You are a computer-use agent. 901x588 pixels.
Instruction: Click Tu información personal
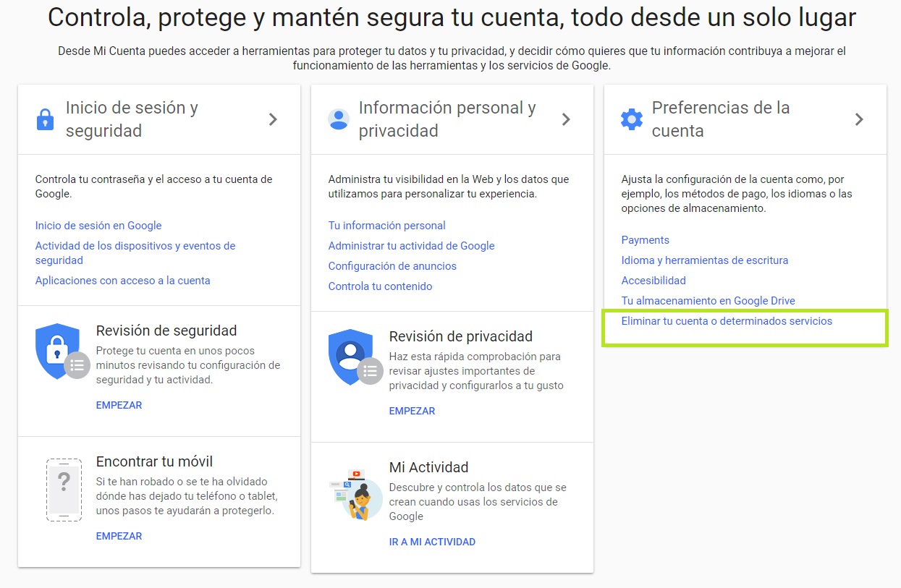point(387,226)
